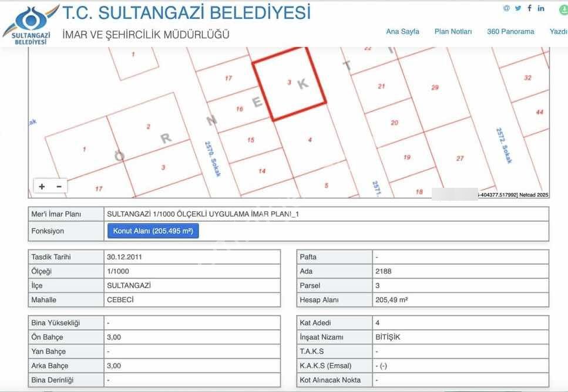Select parcel 14 on the map

coord(262,171)
